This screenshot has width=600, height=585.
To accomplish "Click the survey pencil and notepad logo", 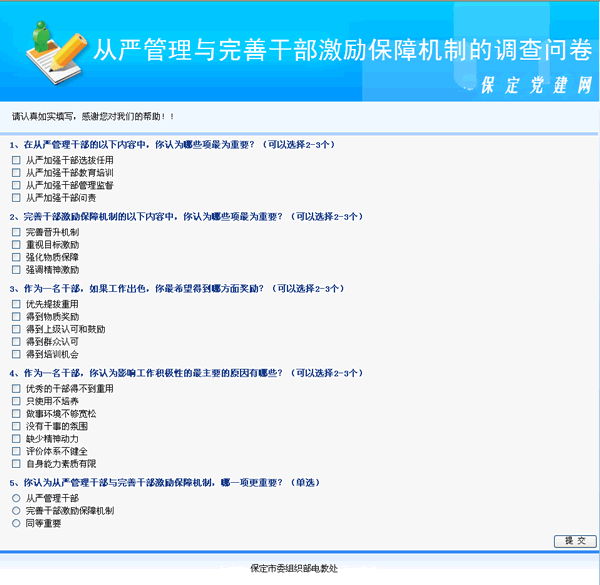I will [x=57, y=53].
